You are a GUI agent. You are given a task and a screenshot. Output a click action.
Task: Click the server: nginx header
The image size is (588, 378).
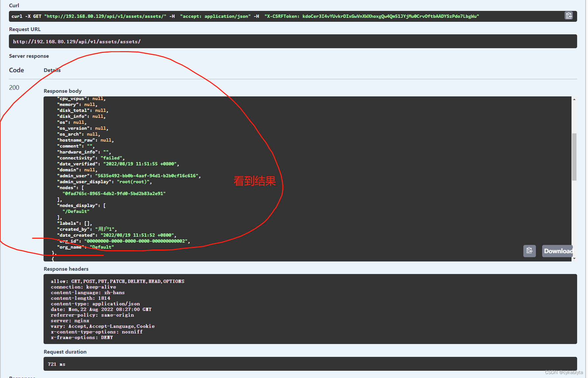click(x=70, y=321)
